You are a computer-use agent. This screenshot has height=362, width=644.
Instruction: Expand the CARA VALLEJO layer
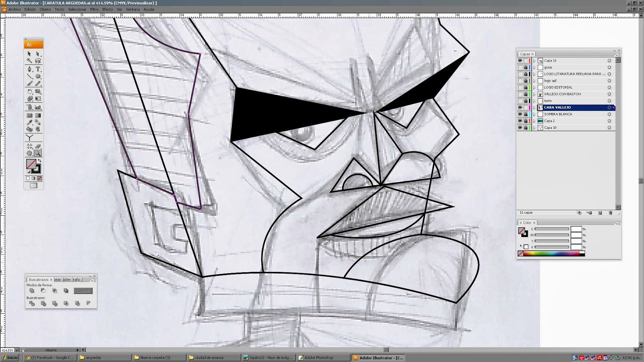click(x=534, y=107)
